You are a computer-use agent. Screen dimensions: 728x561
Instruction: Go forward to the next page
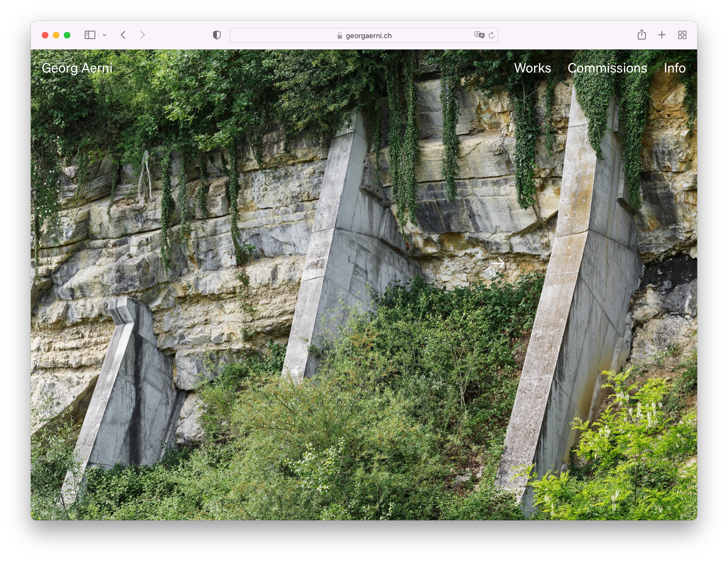(x=143, y=35)
